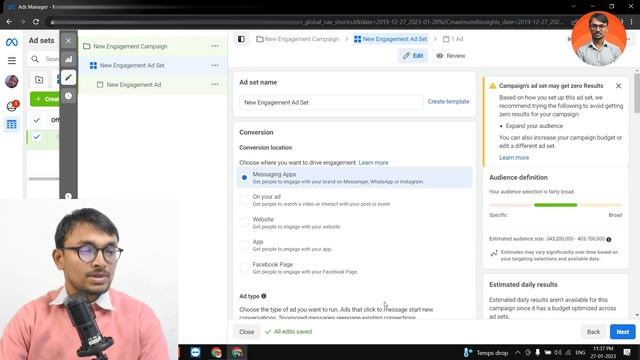The width and height of the screenshot is (640, 360).
Task: Click the browser back arrow
Action: click(9, 22)
